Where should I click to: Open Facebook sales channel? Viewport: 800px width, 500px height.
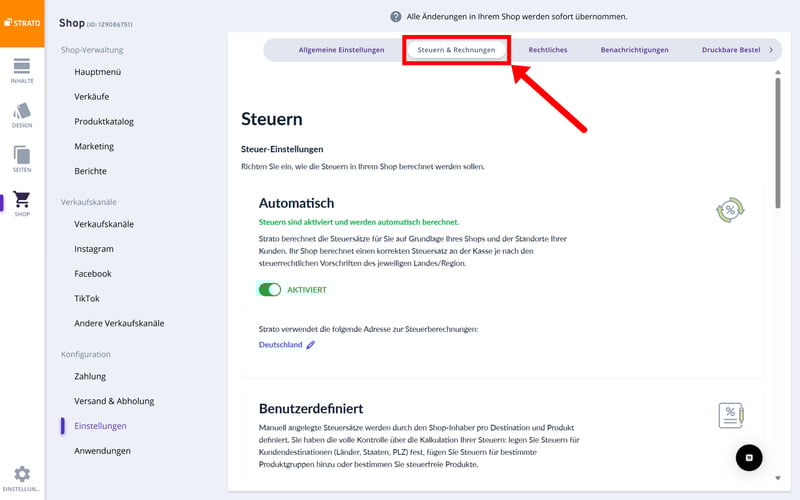[x=92, y=274]
